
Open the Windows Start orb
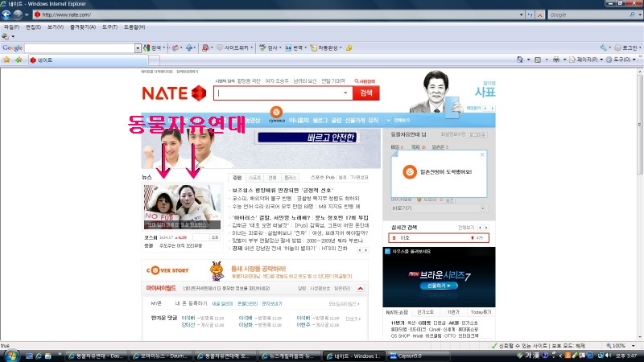pyautogui.click(x=10, y=356)
